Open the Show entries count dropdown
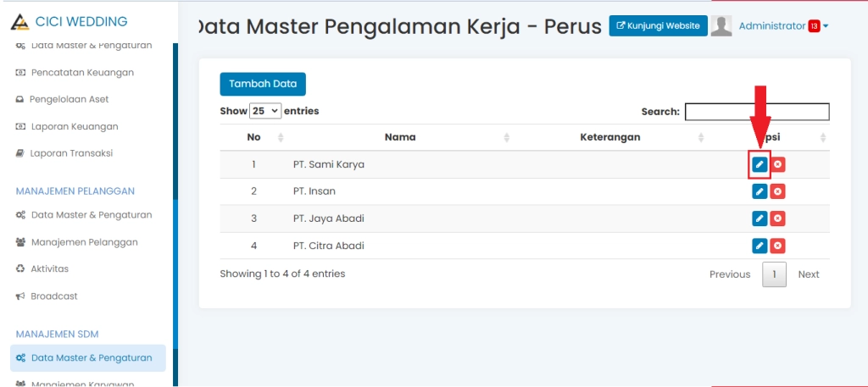Screen dimensions: 868x387 (x=265, y=111)
